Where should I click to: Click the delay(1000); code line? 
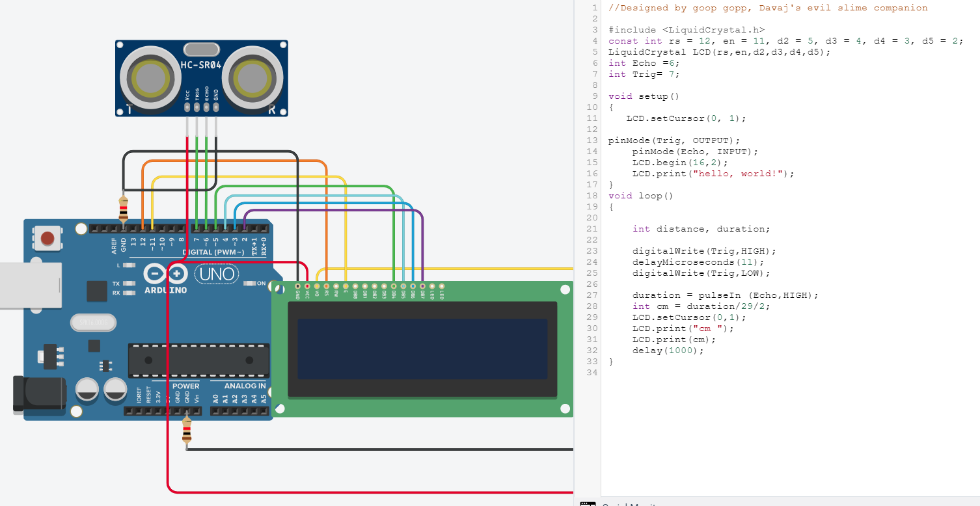point(668,351)
